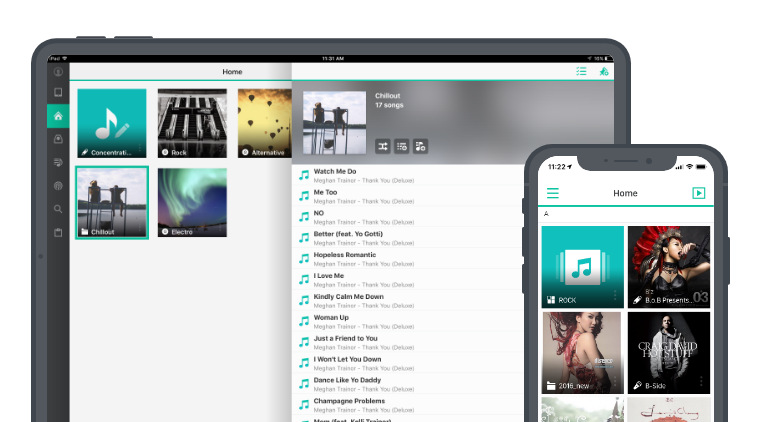Open the Alternative tile on the iPad
The width and height of the screenshot is (762, 422).
click(265, 123)
